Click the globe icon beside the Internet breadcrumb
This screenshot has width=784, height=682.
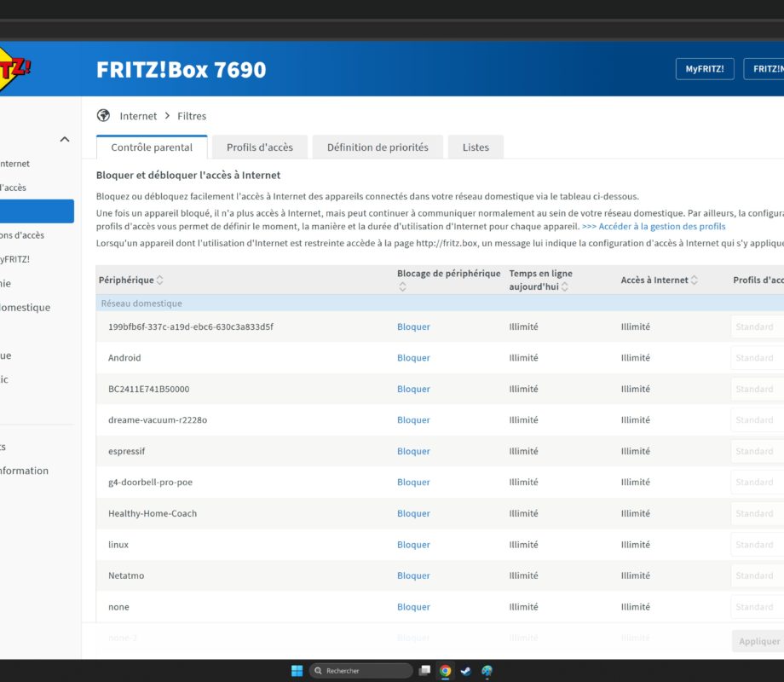pos(103,116)
